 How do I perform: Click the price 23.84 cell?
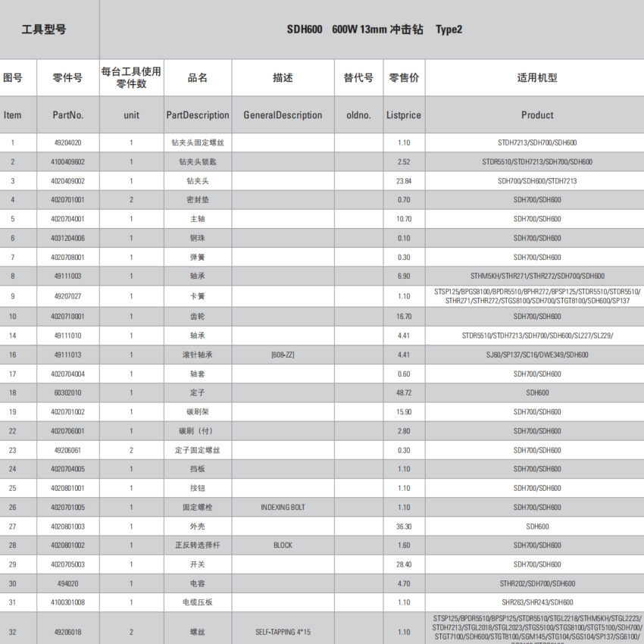coord(404,181)
